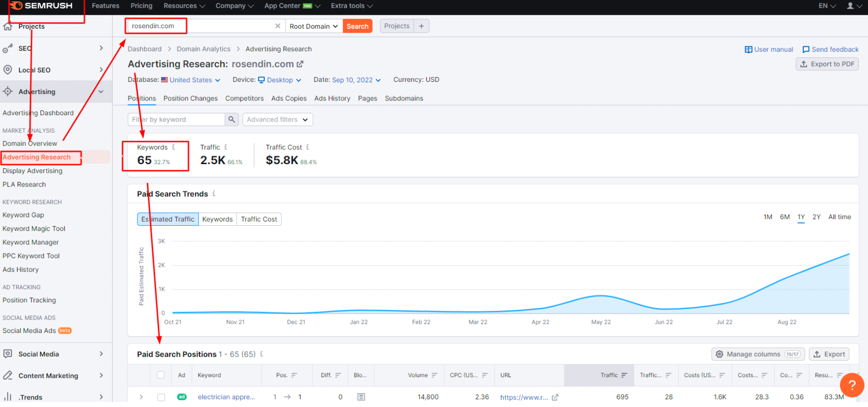Screen dimensions: 868x407
Task: Open Keyword Magic Tool in sidebar
Action: [34, 228]
